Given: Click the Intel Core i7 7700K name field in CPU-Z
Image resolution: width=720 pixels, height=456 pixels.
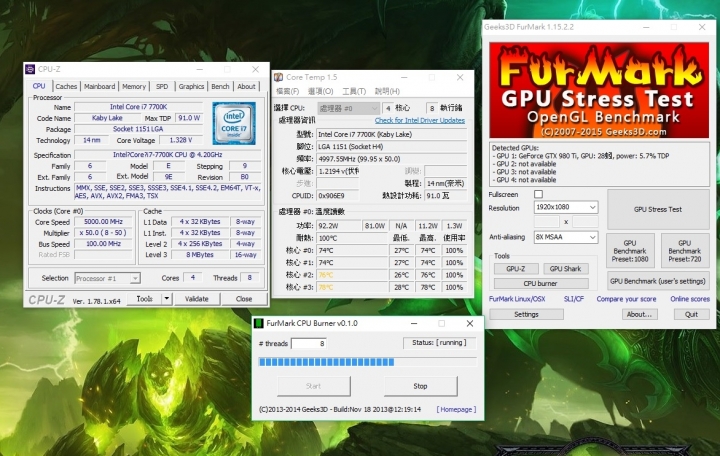Looking at the screenshot, I should click(x=138, y=107).
